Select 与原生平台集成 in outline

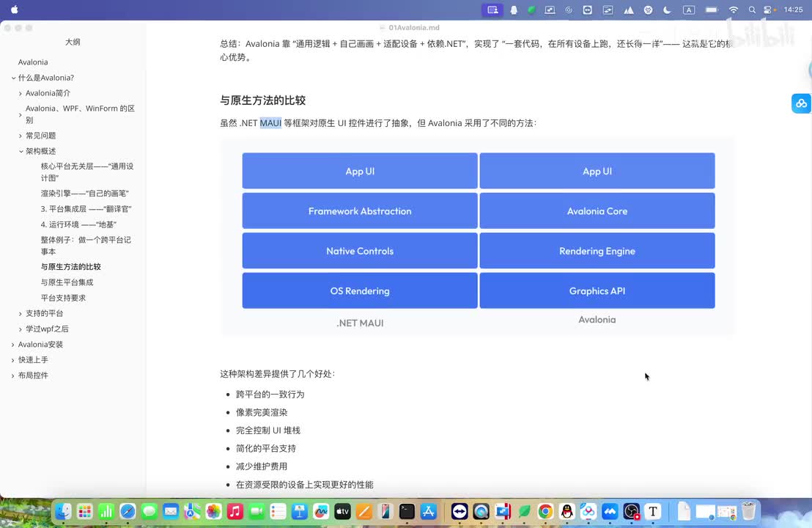point(67,282)
